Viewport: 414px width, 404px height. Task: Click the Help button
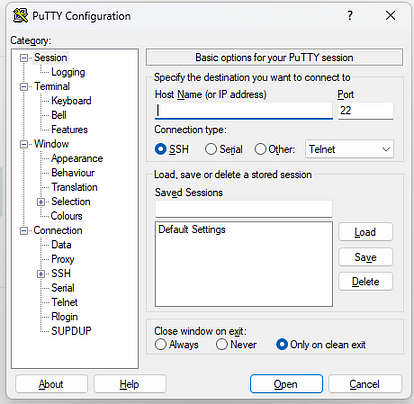pyautogui.click(x=130, y=384)
